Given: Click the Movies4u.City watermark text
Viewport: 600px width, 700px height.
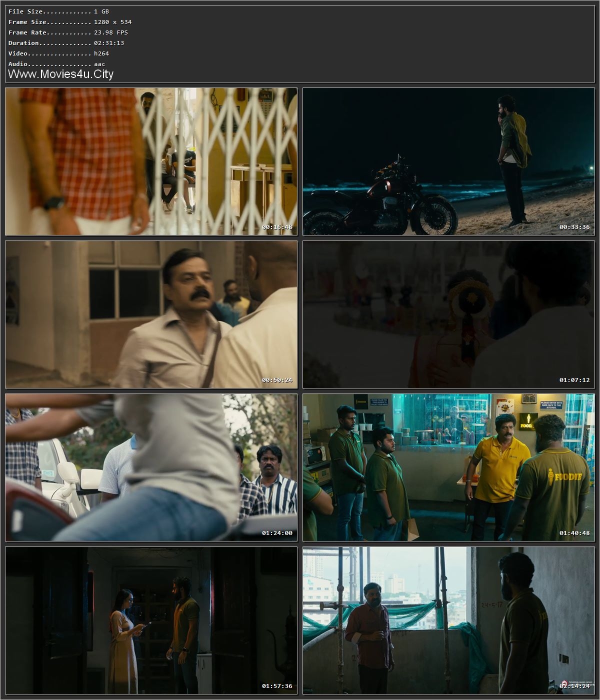Looking at the screenshot, I should tap(60, 73).
